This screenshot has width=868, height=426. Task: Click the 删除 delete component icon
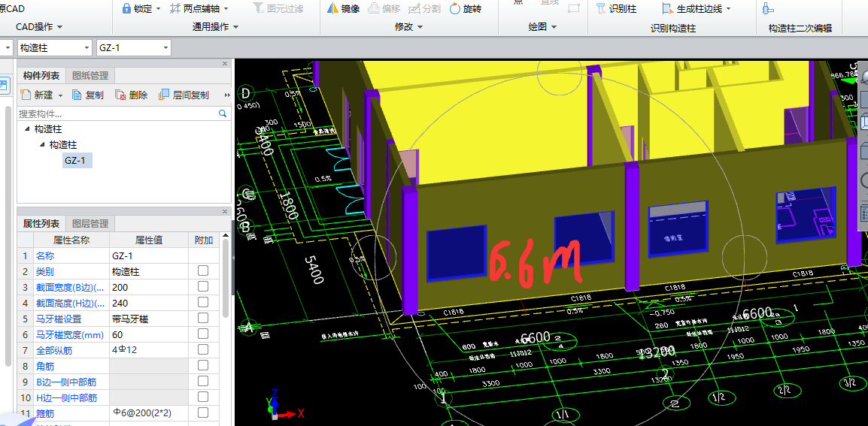coord(120,95)
